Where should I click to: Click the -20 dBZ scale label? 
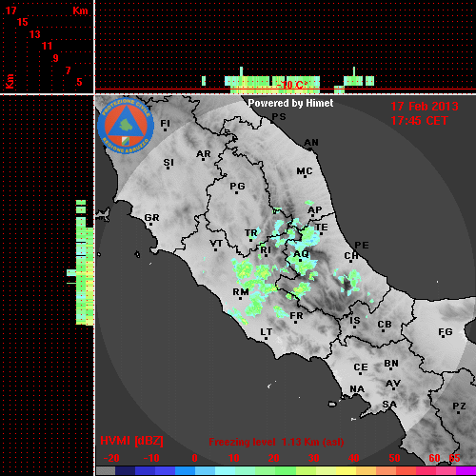[x=111, y=458]
